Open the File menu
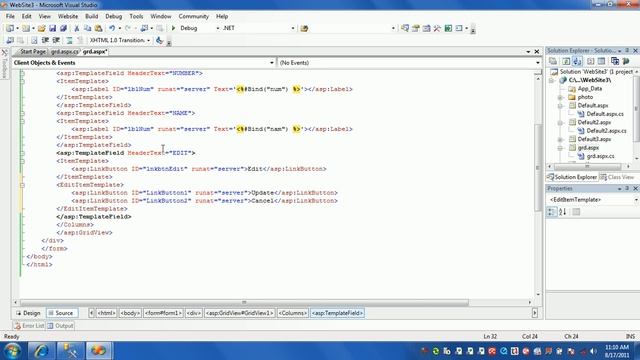 (x=10, y=16)
